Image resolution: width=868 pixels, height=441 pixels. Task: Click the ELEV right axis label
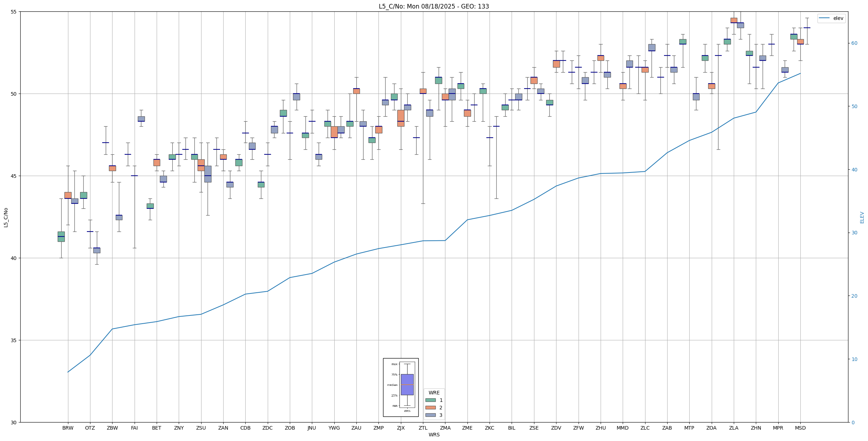(862, 217)
